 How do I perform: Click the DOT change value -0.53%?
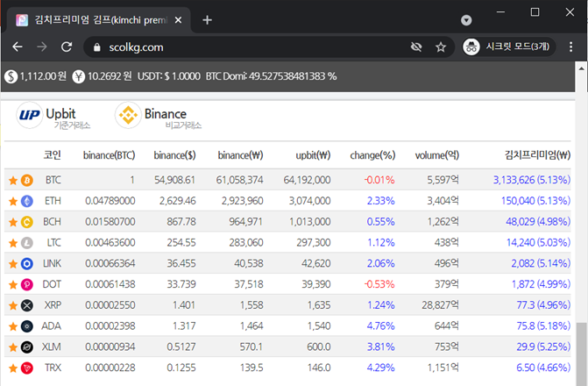point(379,284)
